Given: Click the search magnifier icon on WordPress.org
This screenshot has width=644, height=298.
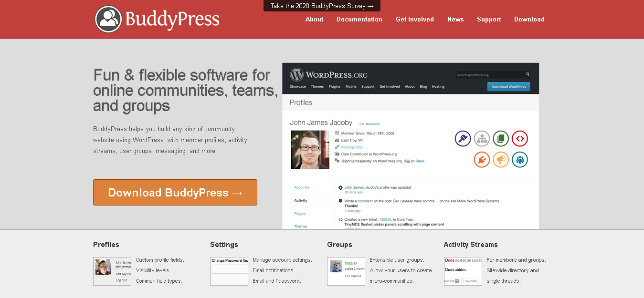Looking at the screenshot, I should (528, 74).
